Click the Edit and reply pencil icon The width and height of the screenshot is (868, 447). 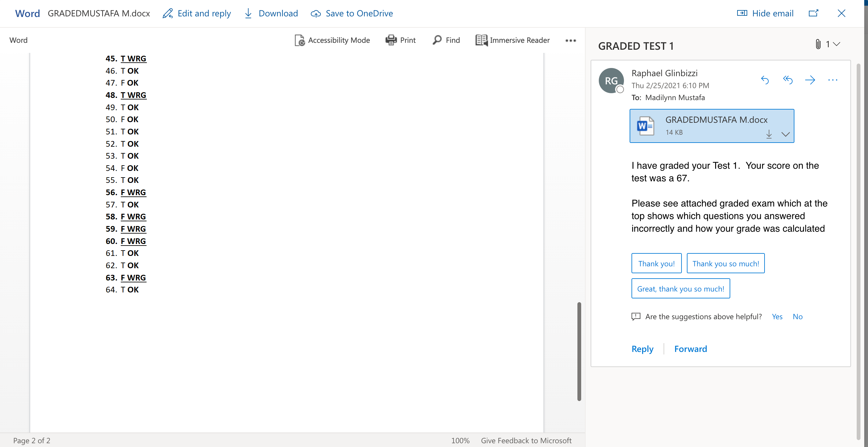[x=167, y=14]
